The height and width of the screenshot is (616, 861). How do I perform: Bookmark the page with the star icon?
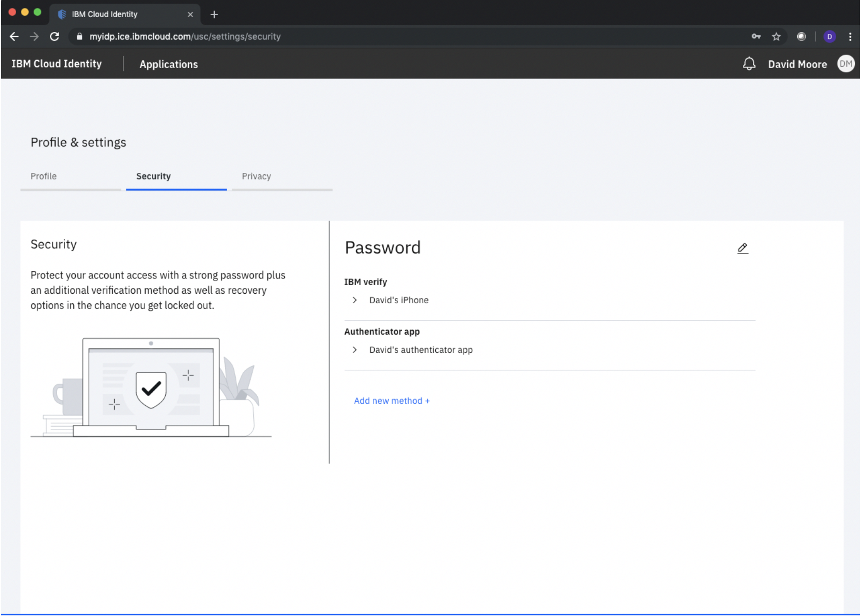[776, 37]
